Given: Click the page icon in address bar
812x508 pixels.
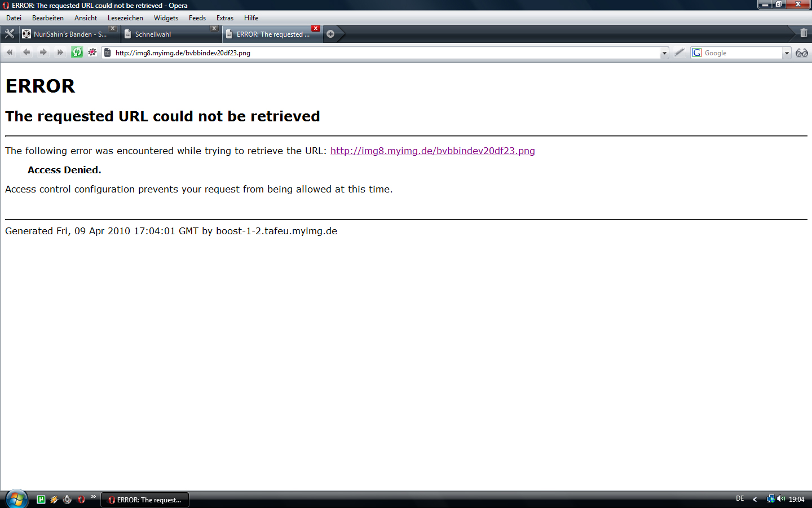Looking at the screenshot, I should [x=108, y=52].
